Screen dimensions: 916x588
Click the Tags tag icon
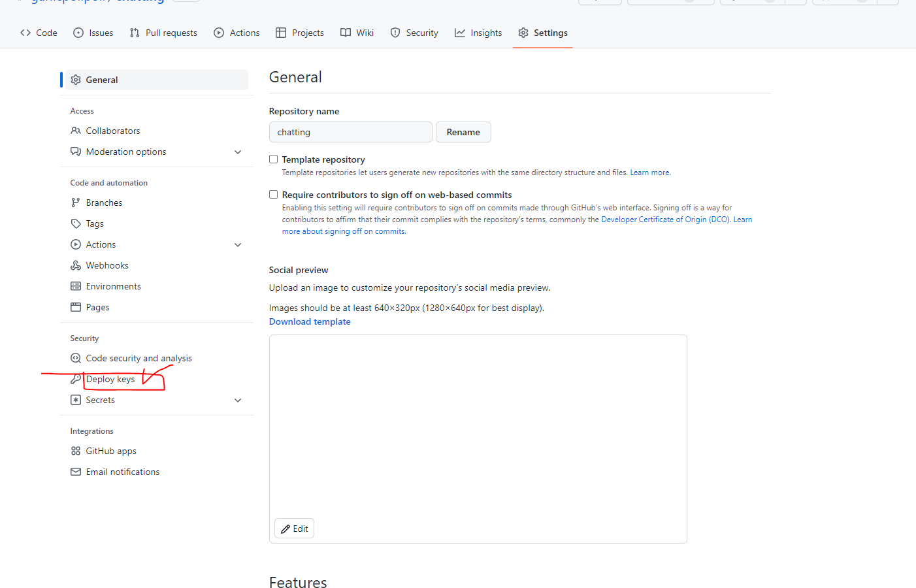pos(76,223)
